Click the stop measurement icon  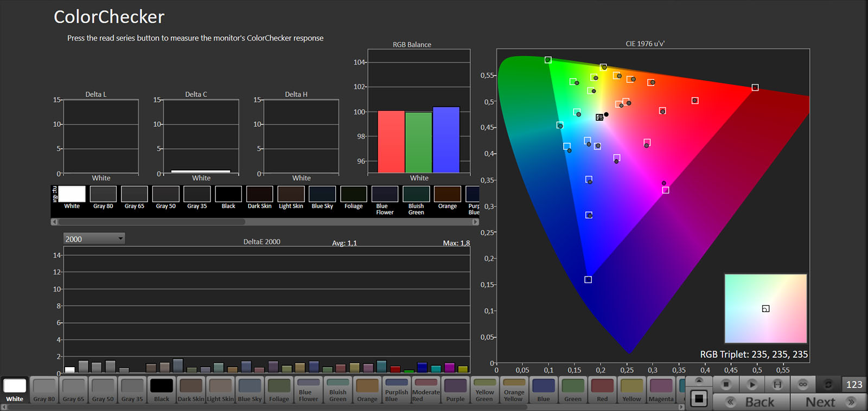click(726, 384)
